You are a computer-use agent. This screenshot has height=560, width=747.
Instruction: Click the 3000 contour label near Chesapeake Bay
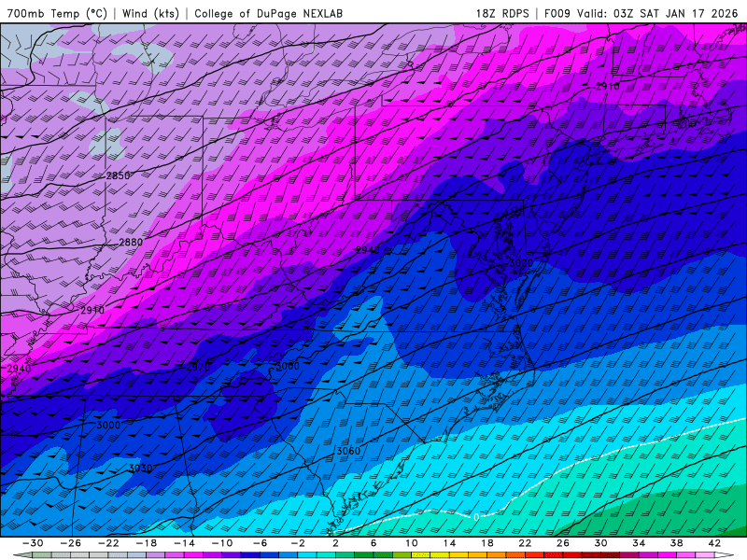tap(521, 263)
